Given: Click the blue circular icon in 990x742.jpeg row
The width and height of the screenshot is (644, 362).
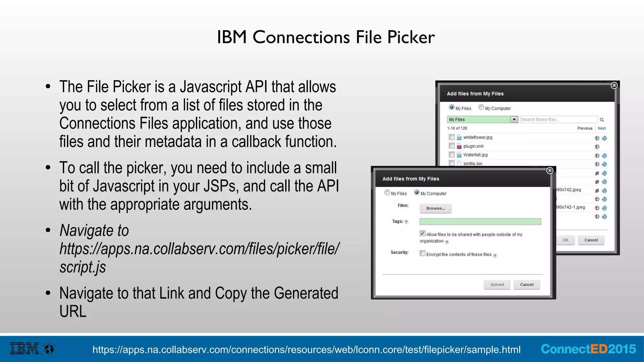Looking at the screenshot, I should (604, 190).
